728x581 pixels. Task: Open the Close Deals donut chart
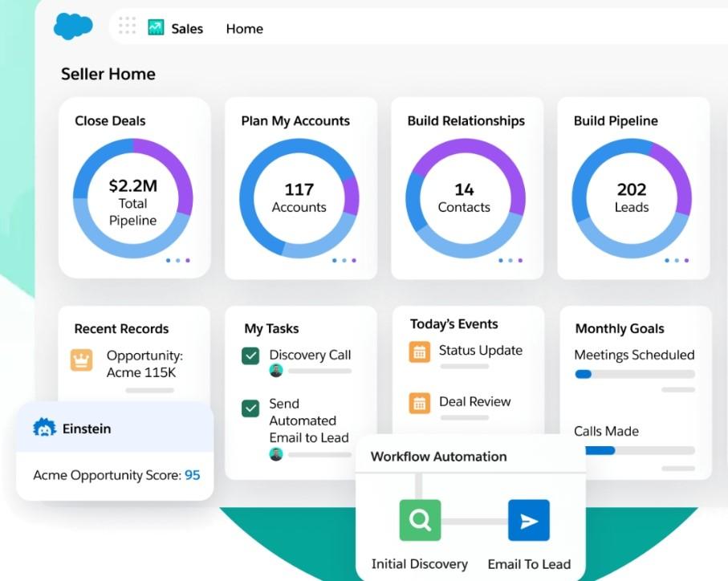pos(133,198)
